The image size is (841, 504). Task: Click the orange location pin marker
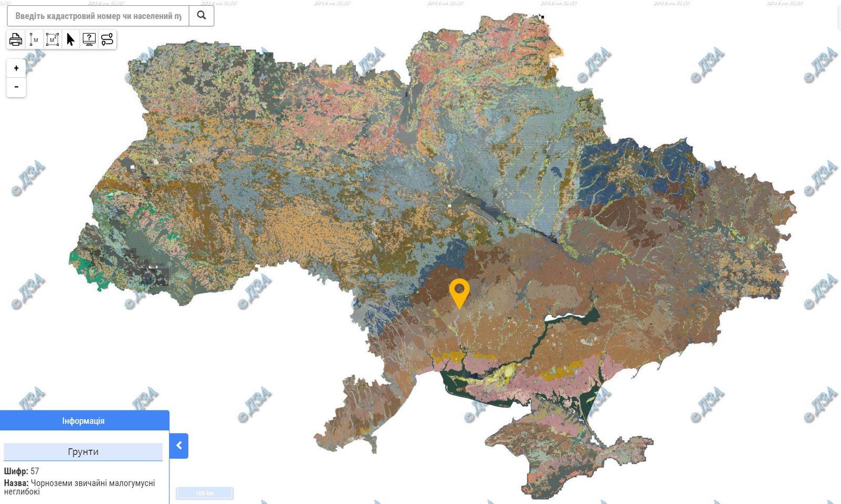(459, 292)
